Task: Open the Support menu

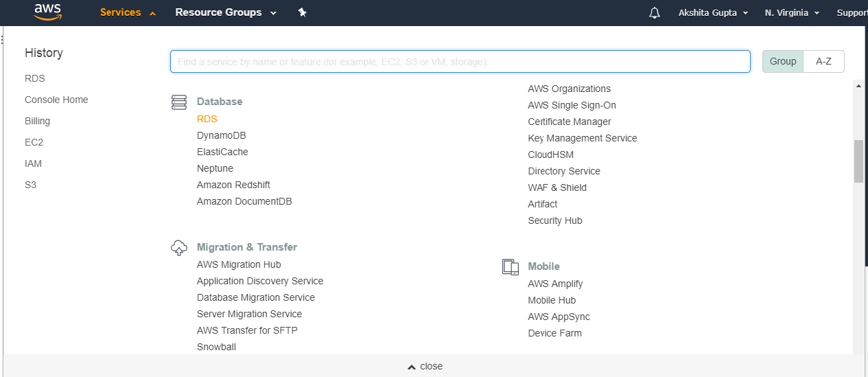Action: coord(852,13)
